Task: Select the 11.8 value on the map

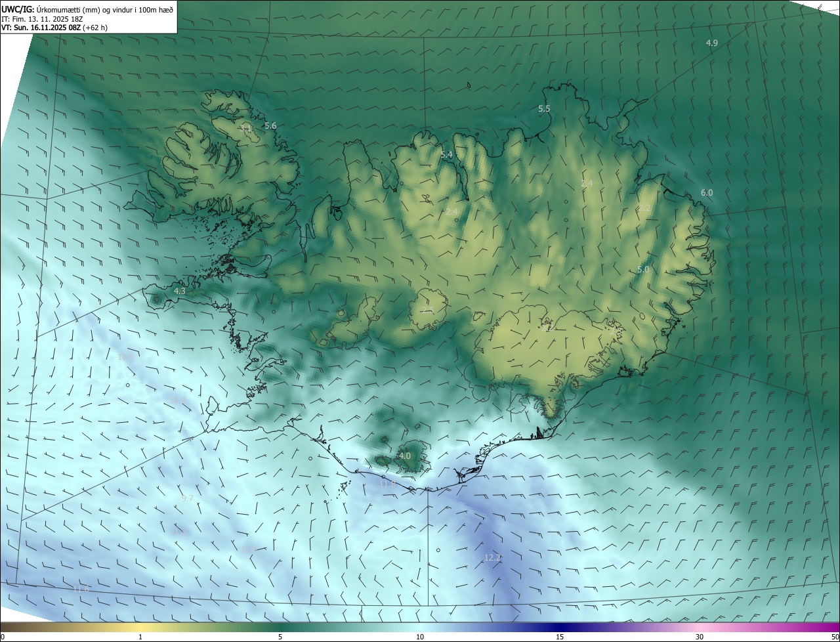Action: coord(388,484)
